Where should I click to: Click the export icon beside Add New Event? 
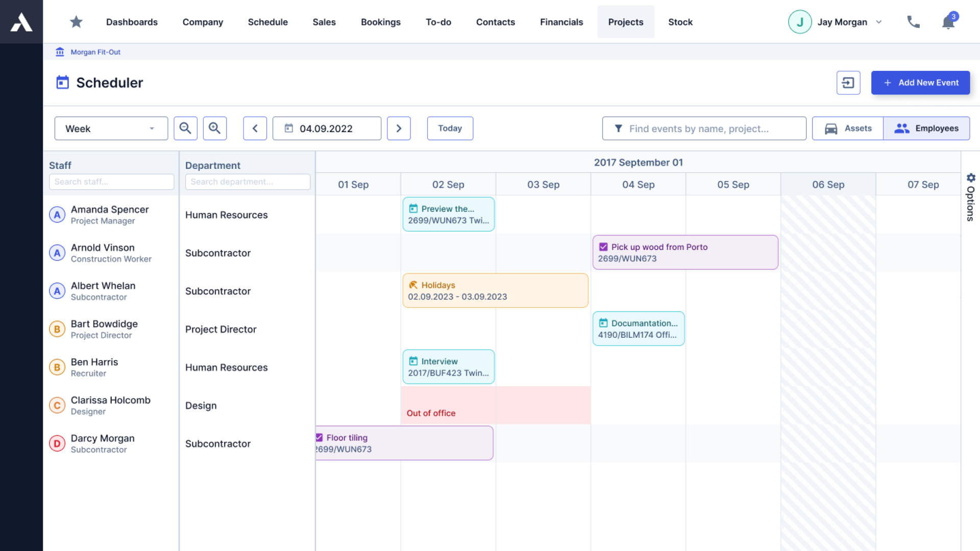coord(848,83)
